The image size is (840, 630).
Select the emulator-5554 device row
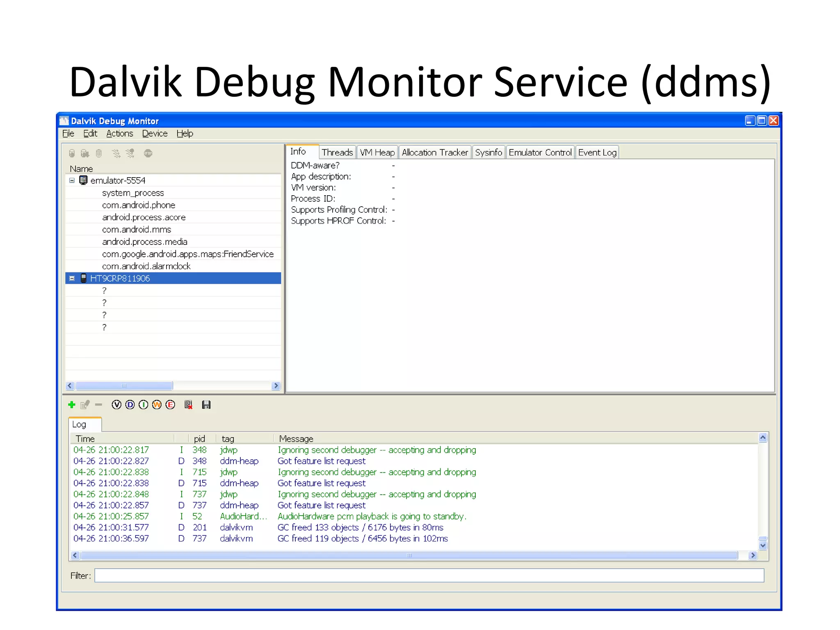tap(173, 180)
